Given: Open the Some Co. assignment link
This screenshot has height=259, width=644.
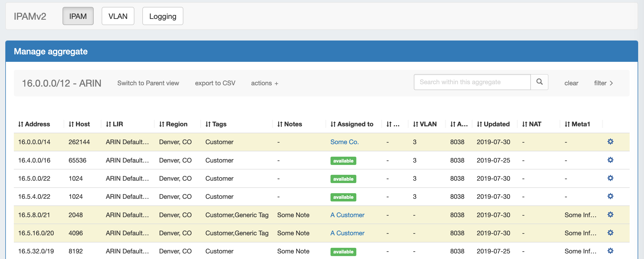Looking at the screenshot, I should click(x=344, y=142).
